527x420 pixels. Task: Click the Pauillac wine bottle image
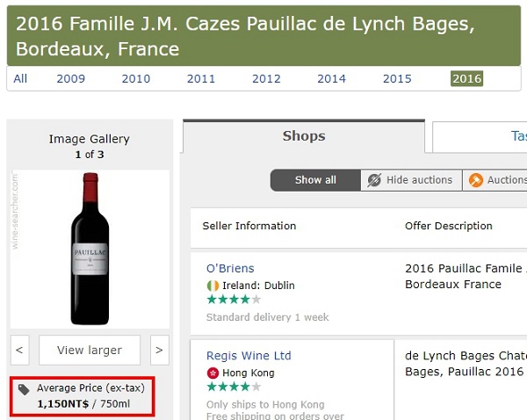pyautogui.click(x=90, y=249)
